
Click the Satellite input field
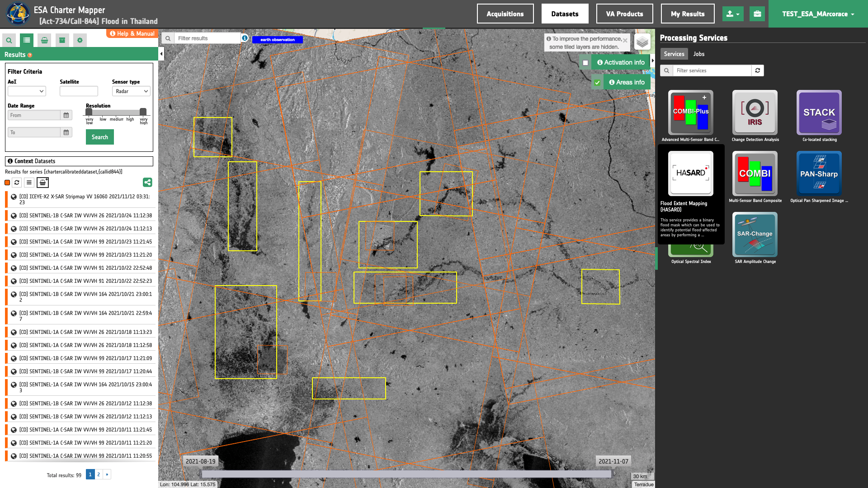(79, 91)
